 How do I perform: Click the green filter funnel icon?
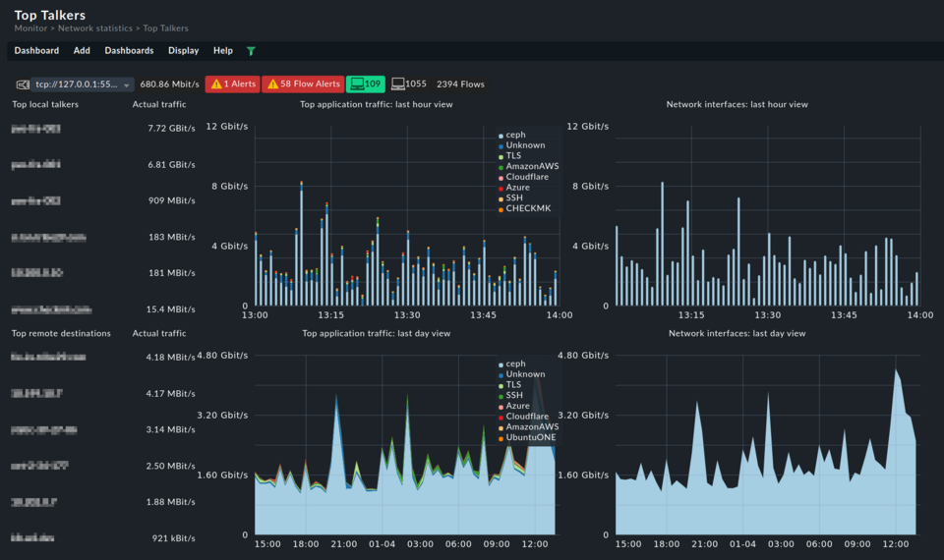coord(251,51)
